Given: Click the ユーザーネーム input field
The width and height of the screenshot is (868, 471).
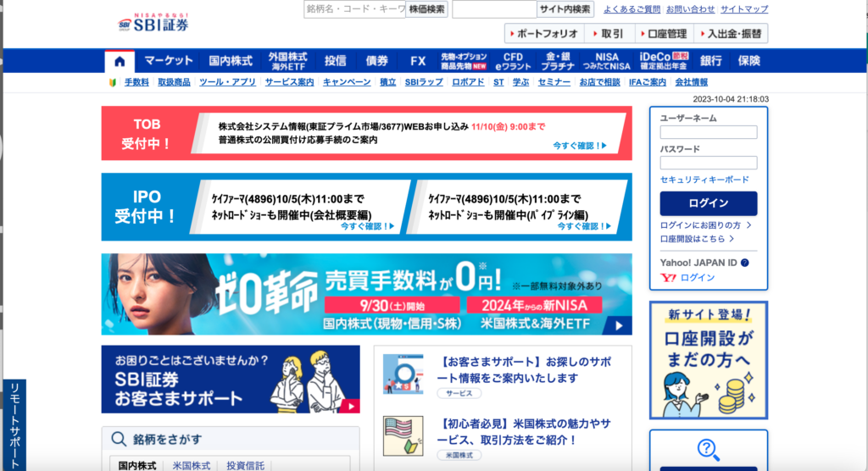Looking at the screenshot, I should (x=709, y=132).
